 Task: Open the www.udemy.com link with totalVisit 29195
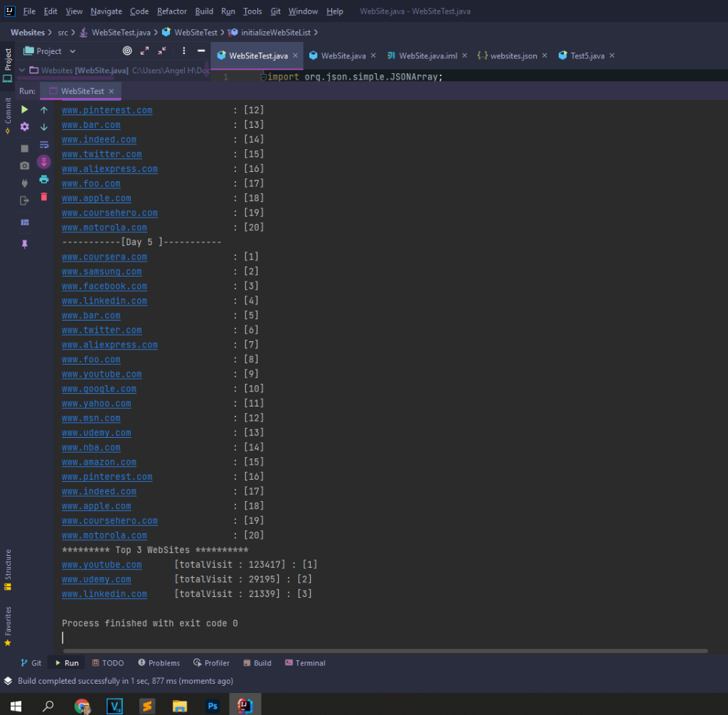(x=97, y=579)
